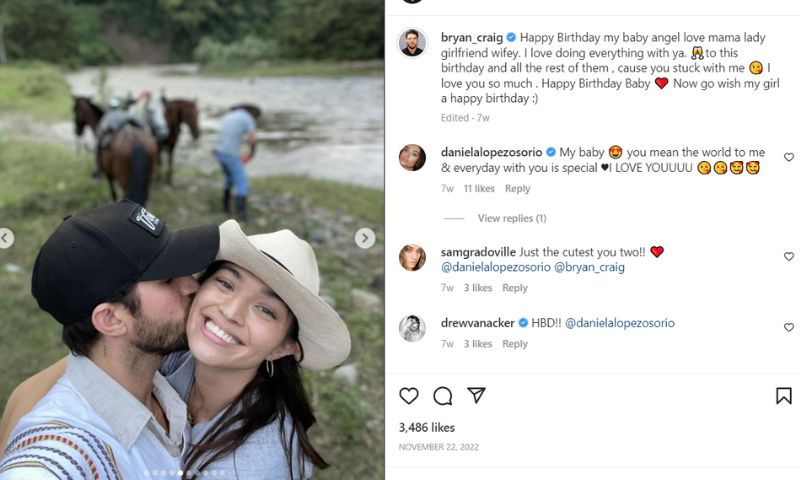Expand View replies (1)
800x480 pixels.
tap(512, 218)
